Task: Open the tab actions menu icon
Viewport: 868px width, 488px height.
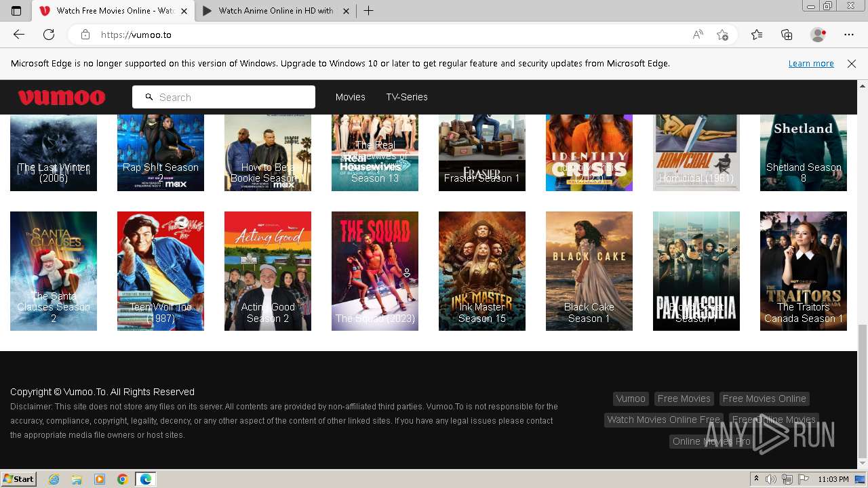Action: click(16, 11)
